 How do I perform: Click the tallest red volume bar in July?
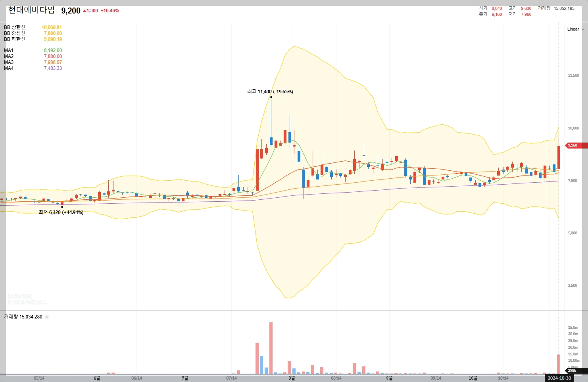[x=271, y=348]
